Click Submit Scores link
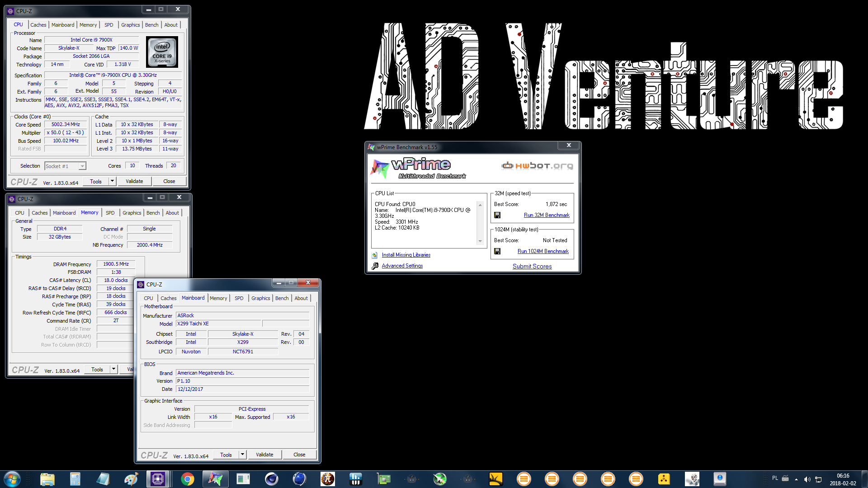Image resolution: width=868 pixels, height=488 pixels. click(532, 266)
